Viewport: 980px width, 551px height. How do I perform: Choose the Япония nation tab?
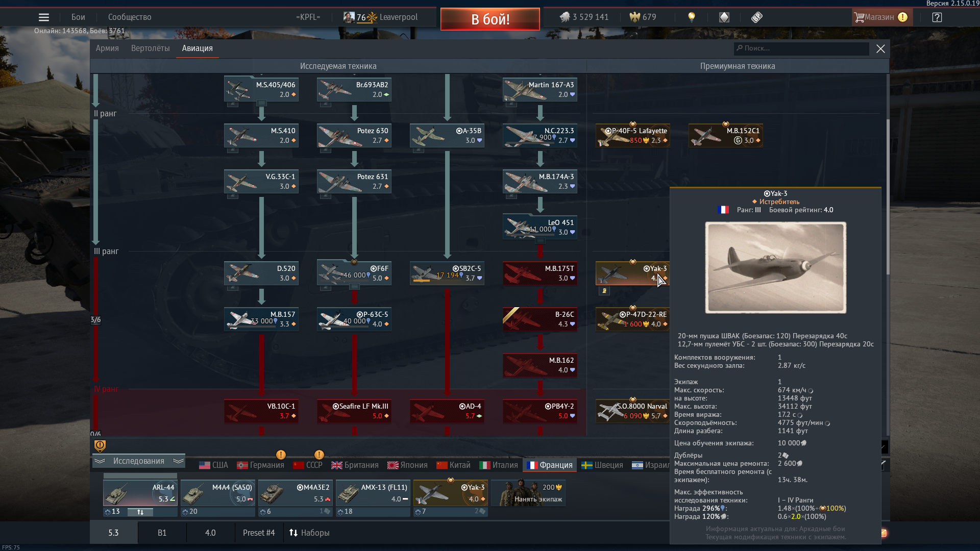coord(407,465)
